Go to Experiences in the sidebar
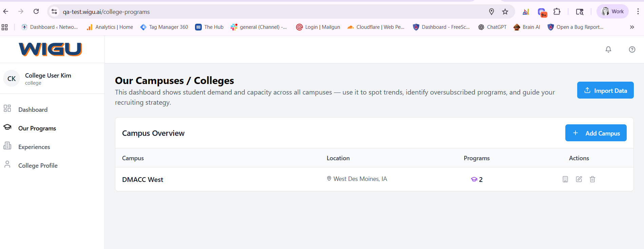This screenshot has height=249, width=644. (34, 147)
